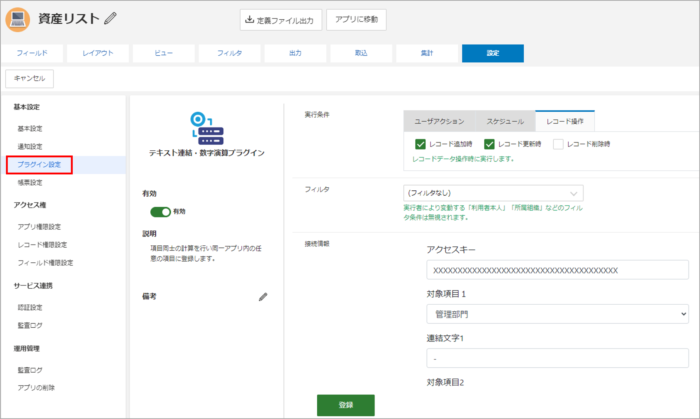Open 監査ログ under 運用管理

30,370
